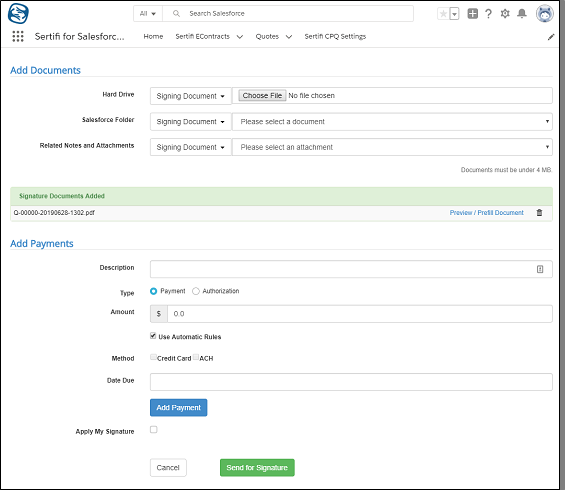Open Please select an attachment dropdown
This screenshot has height=490, width=565.
[x=392, y=147]
